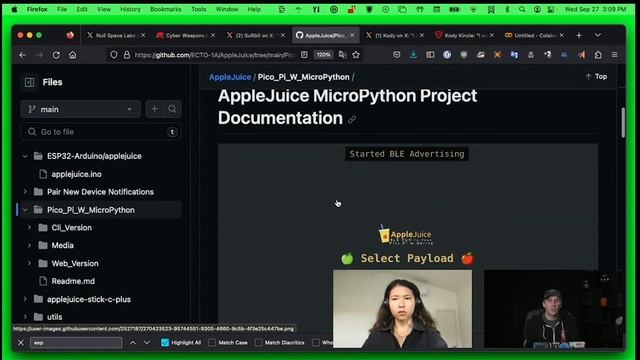This screenshot has height=360, width=640.
Task: Click the Wi-Fi icon in menu bar
Action: pyautogui.click(x=473, y=9)
